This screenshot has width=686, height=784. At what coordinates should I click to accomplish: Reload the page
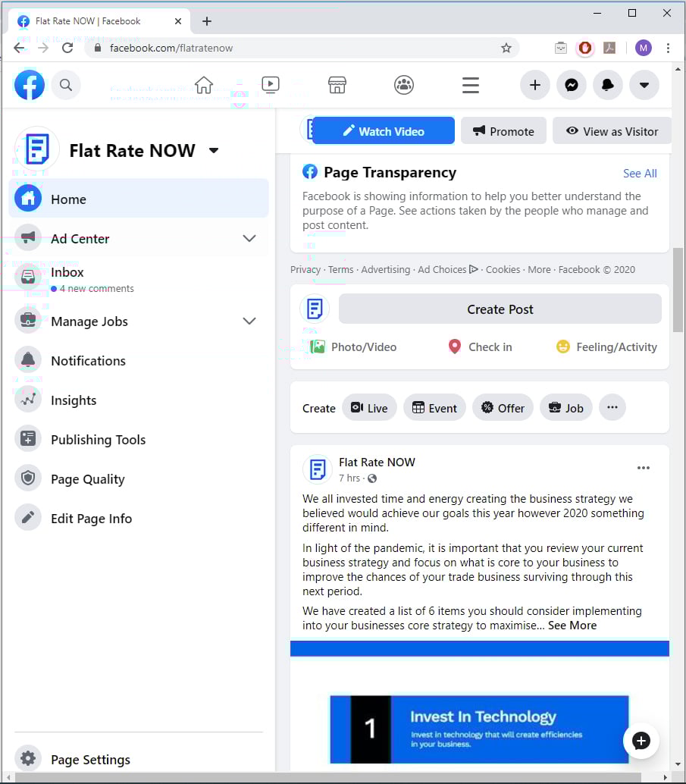point(67,48)
